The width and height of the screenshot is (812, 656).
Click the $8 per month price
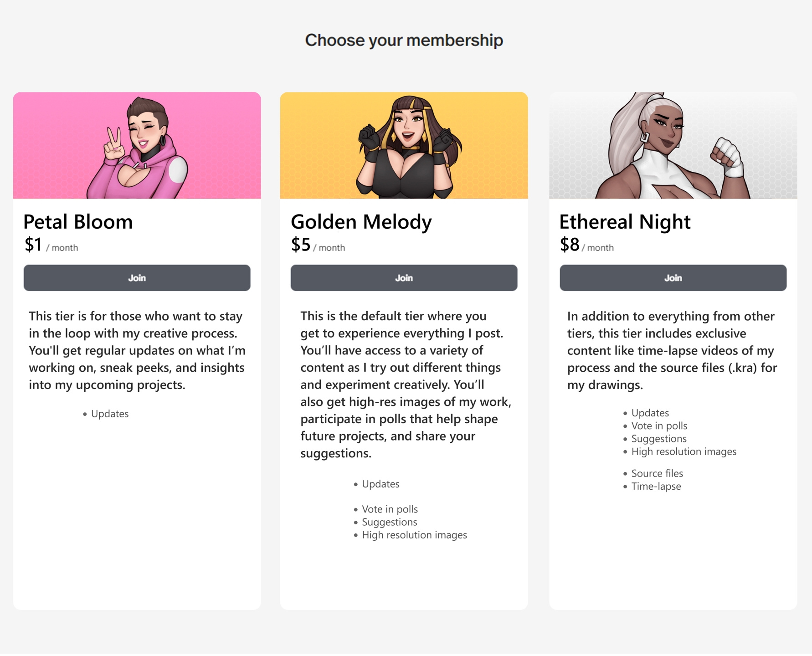(x=587, y=245)
